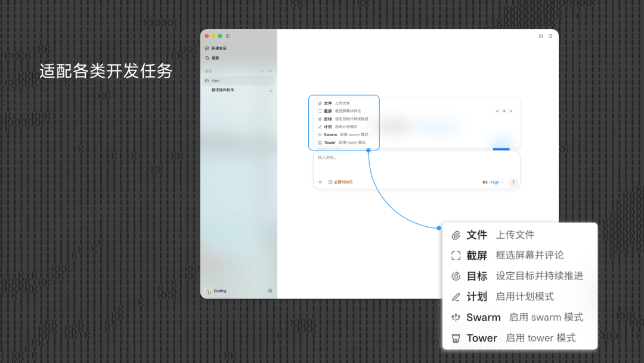This screenshot has width=644, height=363.
Task: Click the 截屏 screenshot icon in the small popup
Action: [320, 111]
